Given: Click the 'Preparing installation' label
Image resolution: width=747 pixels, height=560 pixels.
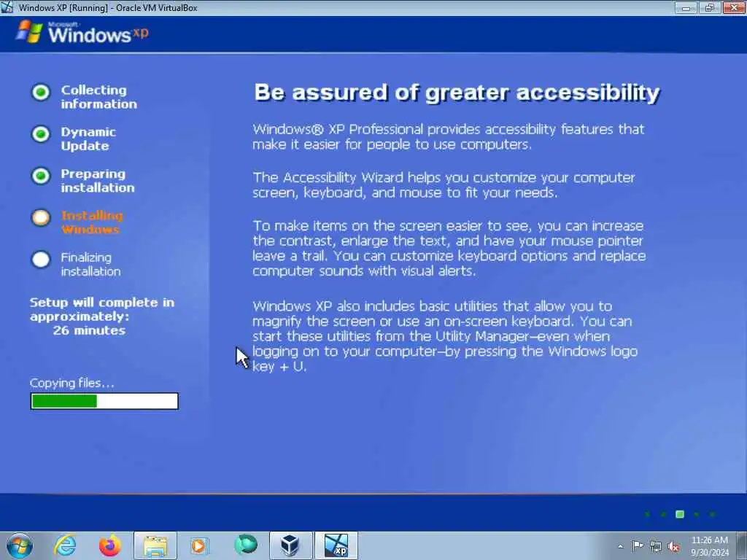Looking at the screenshot, I should [x=98, y=181].
